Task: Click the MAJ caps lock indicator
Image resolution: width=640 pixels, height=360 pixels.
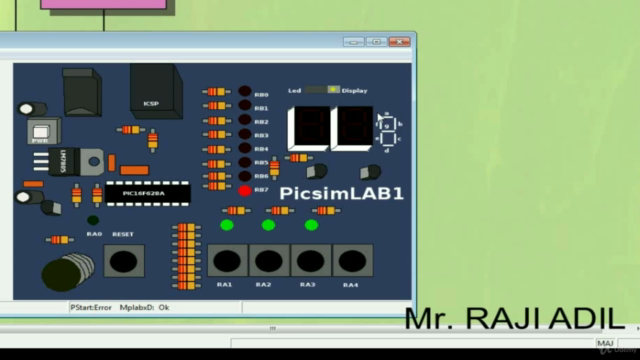Action: click(x=605, y=343)
